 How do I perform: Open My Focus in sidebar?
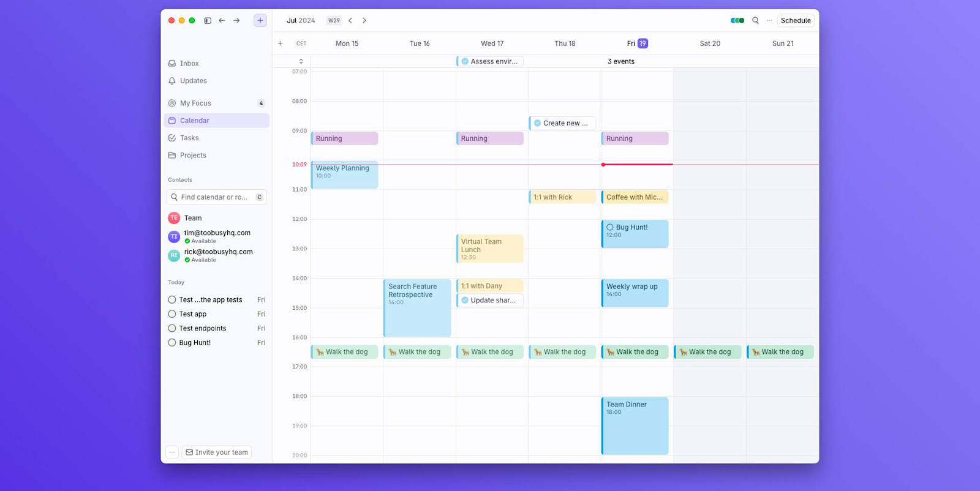coord(217,103)
